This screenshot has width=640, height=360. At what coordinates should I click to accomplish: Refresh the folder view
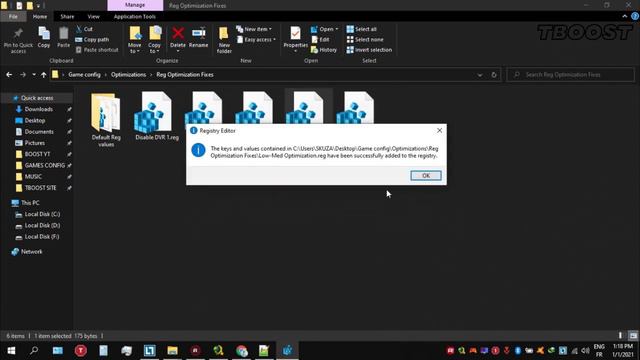pyautogui.click(x=494, y=75)
